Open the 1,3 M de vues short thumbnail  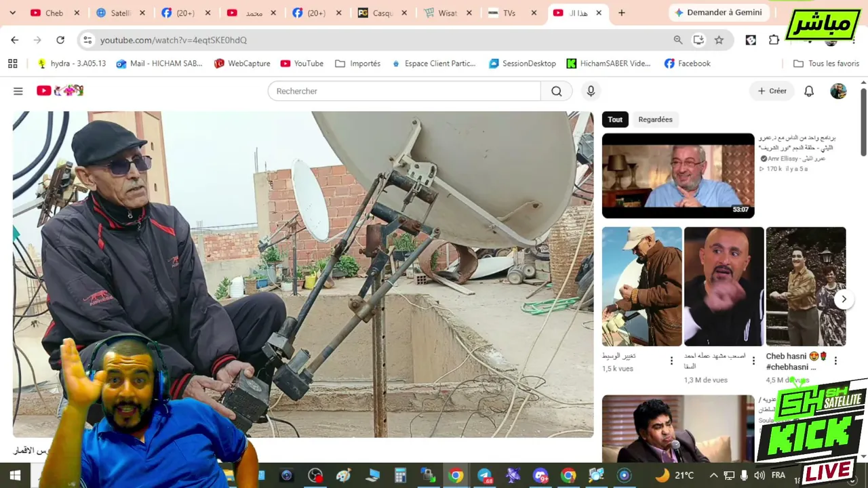724,287
